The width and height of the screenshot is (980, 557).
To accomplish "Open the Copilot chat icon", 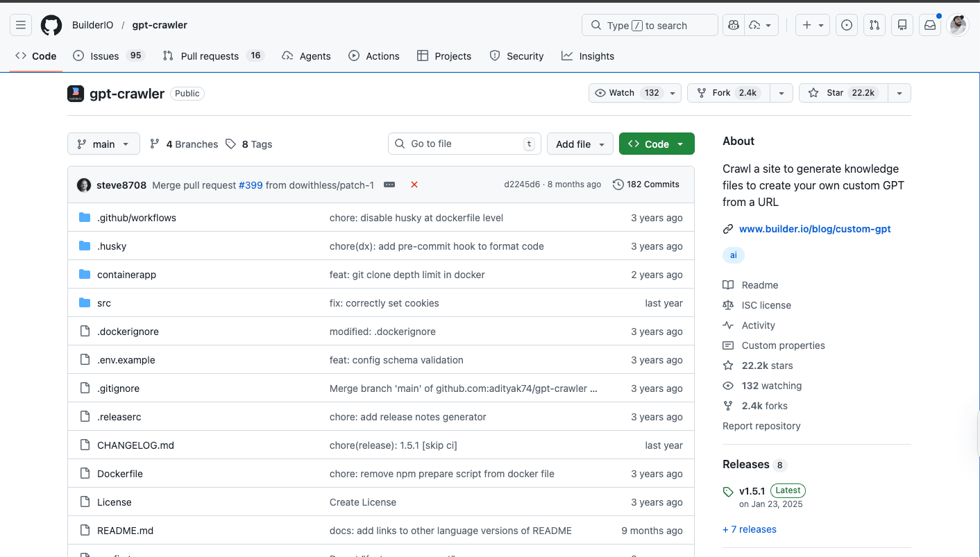I will 734,26.
